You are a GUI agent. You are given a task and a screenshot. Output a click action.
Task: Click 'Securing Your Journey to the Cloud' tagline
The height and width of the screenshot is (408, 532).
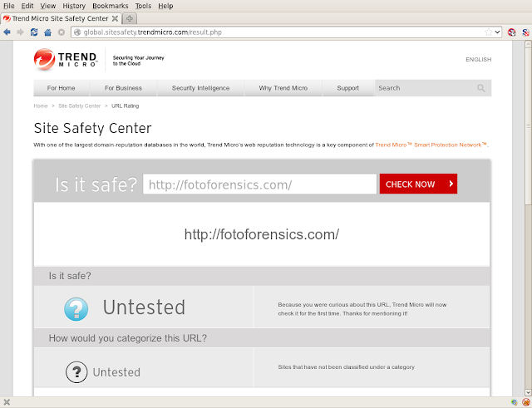pos(139,61)
